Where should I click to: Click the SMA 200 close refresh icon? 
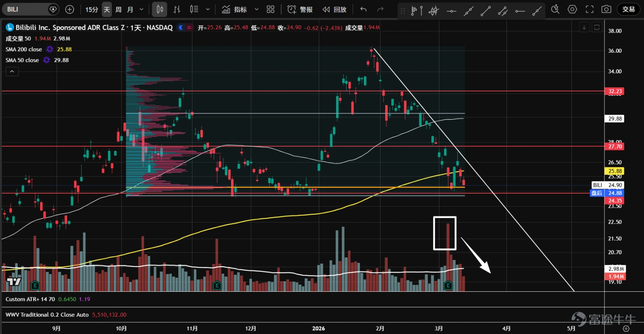click(x=50, y=49)
